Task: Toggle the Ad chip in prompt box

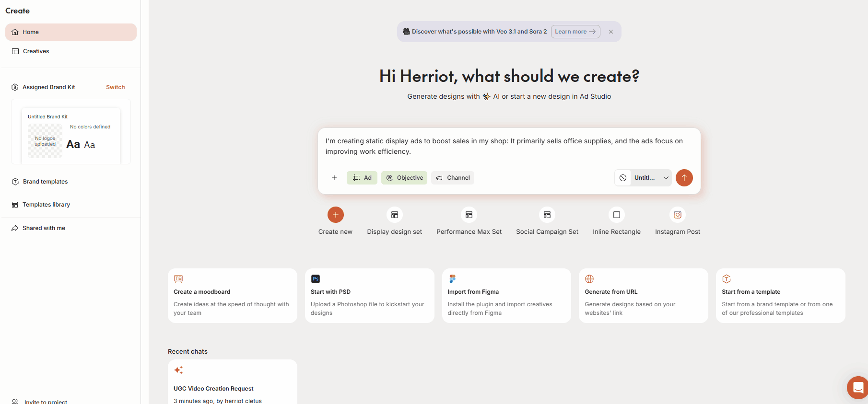Action: (362, 178)
